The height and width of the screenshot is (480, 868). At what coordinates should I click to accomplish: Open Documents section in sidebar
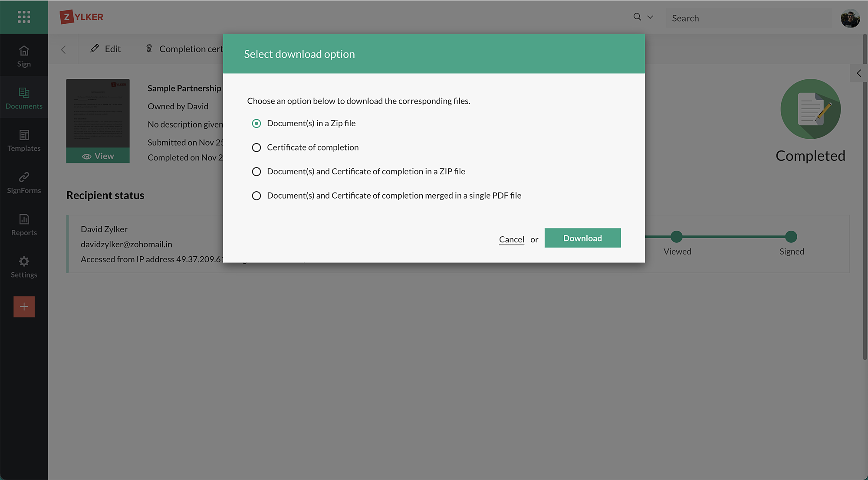tap(24, 98)
